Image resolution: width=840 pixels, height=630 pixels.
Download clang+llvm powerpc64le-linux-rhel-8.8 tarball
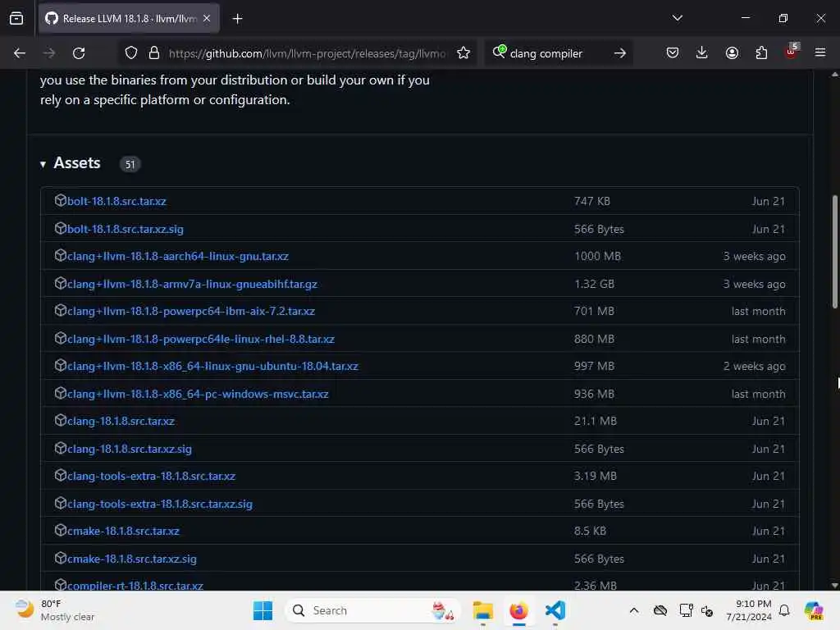click(x=201, y=339)
